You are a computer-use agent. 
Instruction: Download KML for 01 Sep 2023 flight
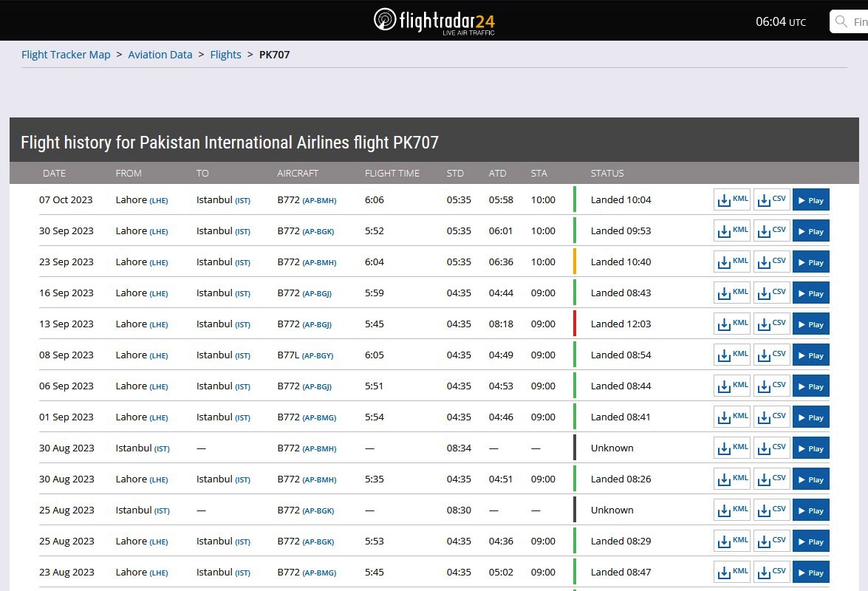(732, 417)
